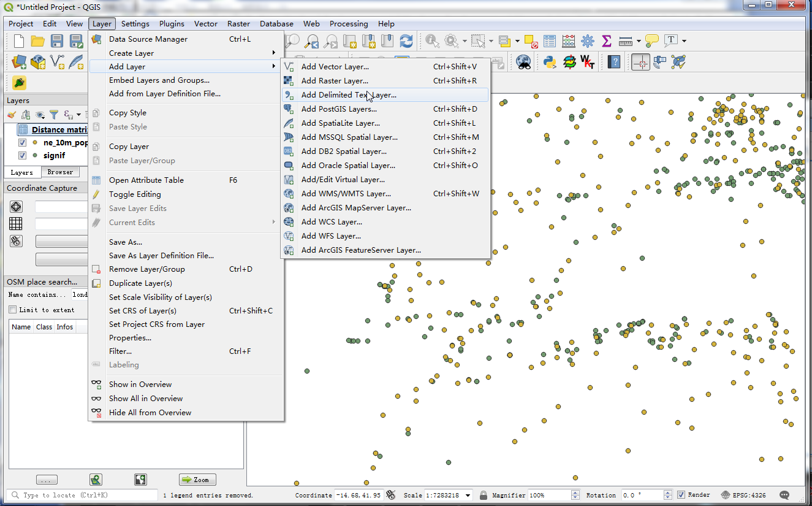Image resolution: width=812 pixels, height=506 pixels.
Task: Click the New GeoPackage Layer icon
Action: click(x=38, y=62)
